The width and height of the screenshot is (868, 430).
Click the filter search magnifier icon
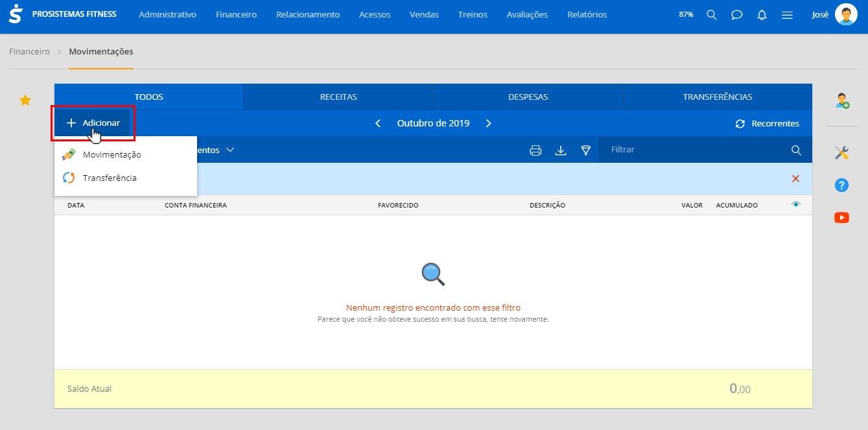pos(796,150)
